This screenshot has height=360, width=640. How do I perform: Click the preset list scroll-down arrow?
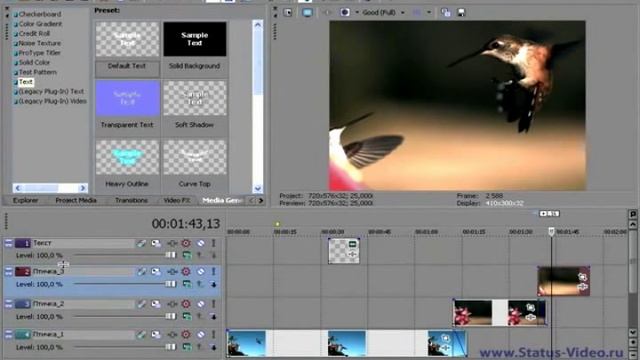pyautogui.click(x=258, y=188)
